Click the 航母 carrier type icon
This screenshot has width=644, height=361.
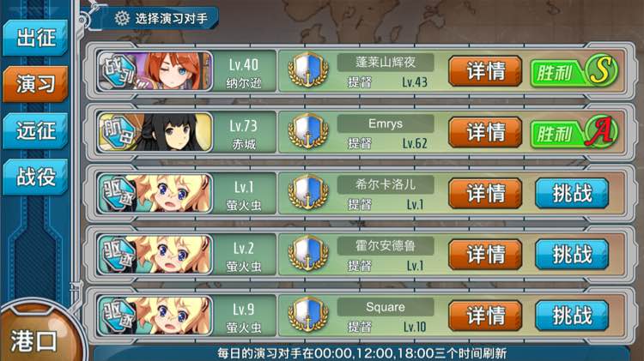pos(118,132)
